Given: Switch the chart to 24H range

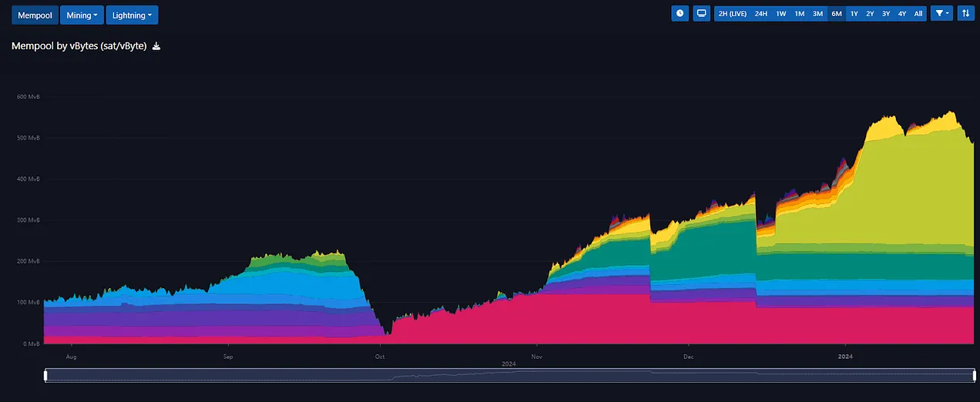Looking at the screenshot, I should pyautogui.click(x=761, y=14).
